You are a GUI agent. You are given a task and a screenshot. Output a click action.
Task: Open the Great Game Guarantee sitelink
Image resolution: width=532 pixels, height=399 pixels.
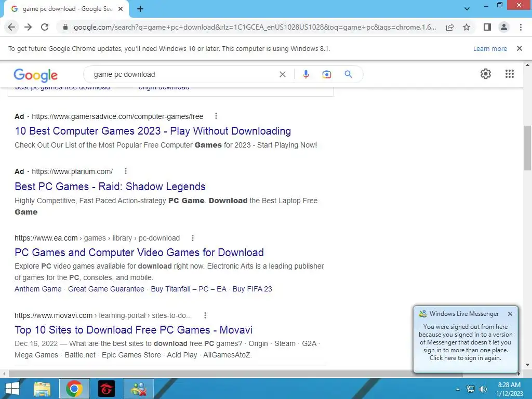106,289
